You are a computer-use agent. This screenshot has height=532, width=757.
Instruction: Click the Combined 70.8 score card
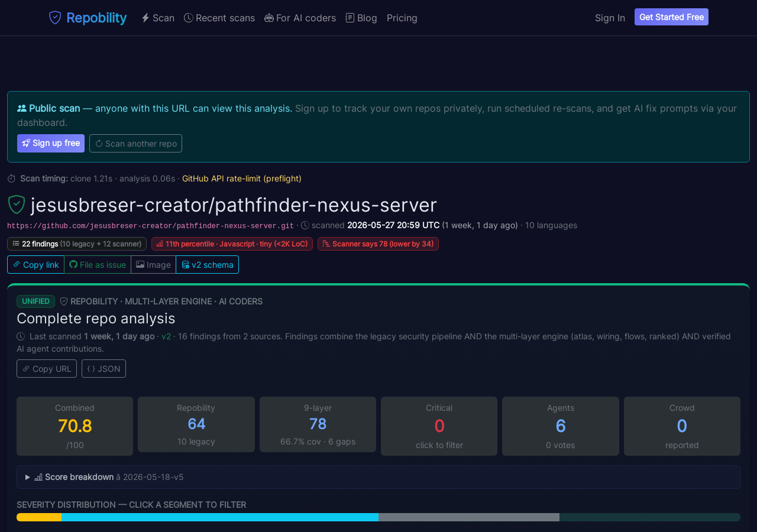(75, 426)
